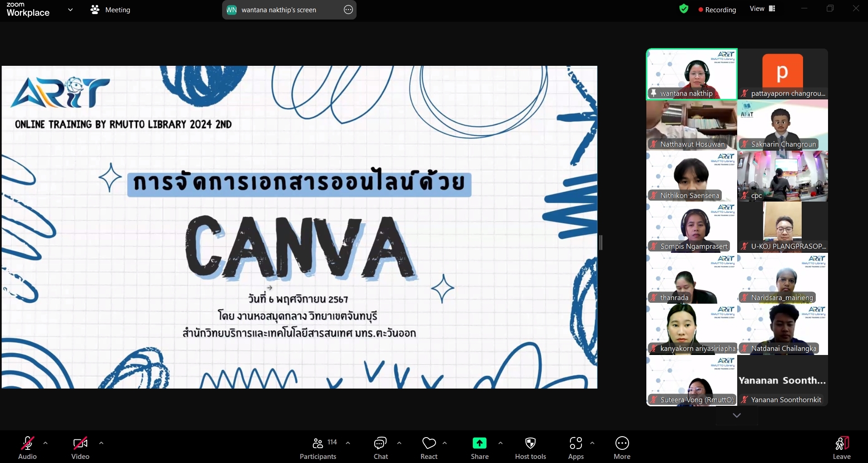Screen dimensions: 868x463
Task: Click muted mic icon on pattayaporn tile
Action: [744, 93]
